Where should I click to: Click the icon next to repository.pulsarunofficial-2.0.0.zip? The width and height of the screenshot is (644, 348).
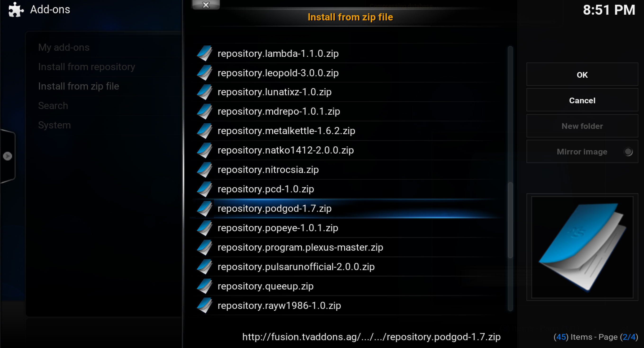(204, 267)
